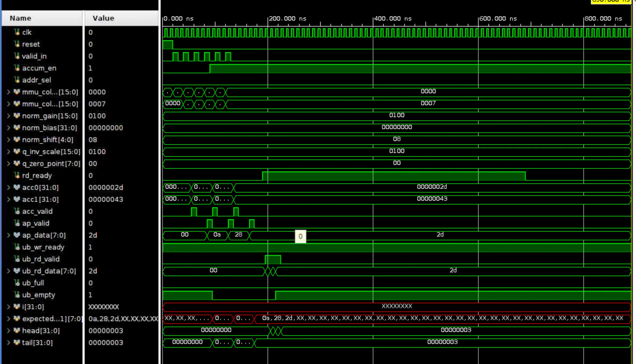636x364 pixels.
Task: Click the yellow tooltip box showing 0
Action: [300, 236]
